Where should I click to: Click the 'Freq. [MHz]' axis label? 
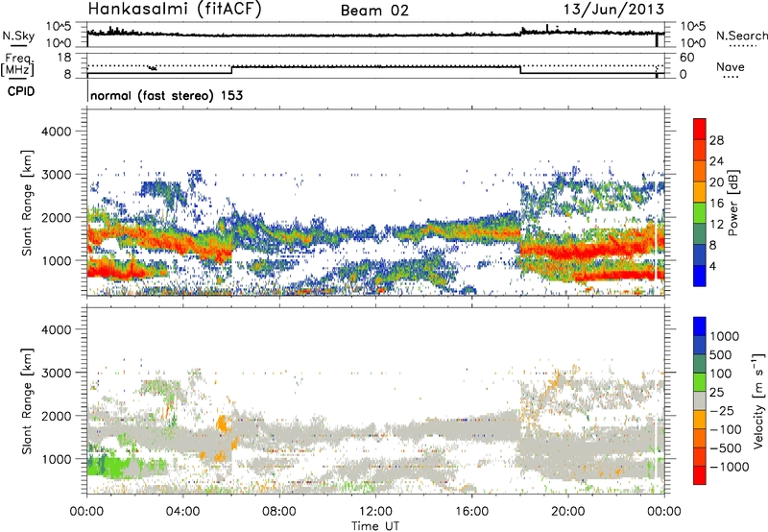click(x=17, y=64)
